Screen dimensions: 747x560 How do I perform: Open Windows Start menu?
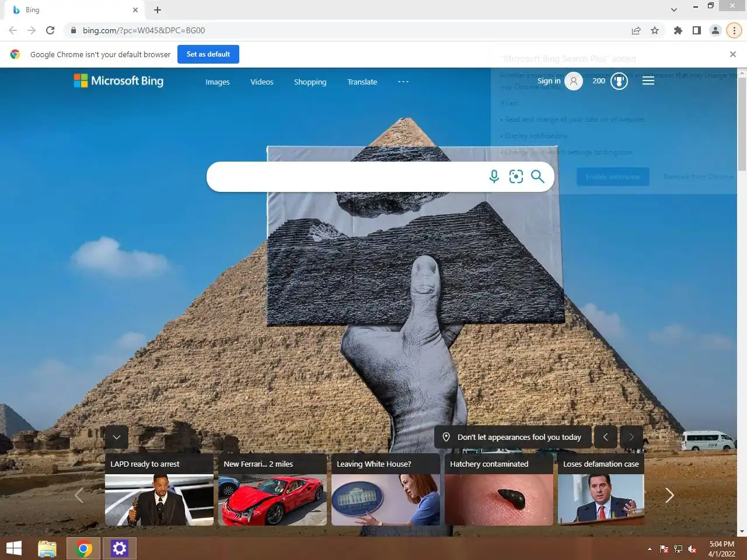(x=13, y=548)
